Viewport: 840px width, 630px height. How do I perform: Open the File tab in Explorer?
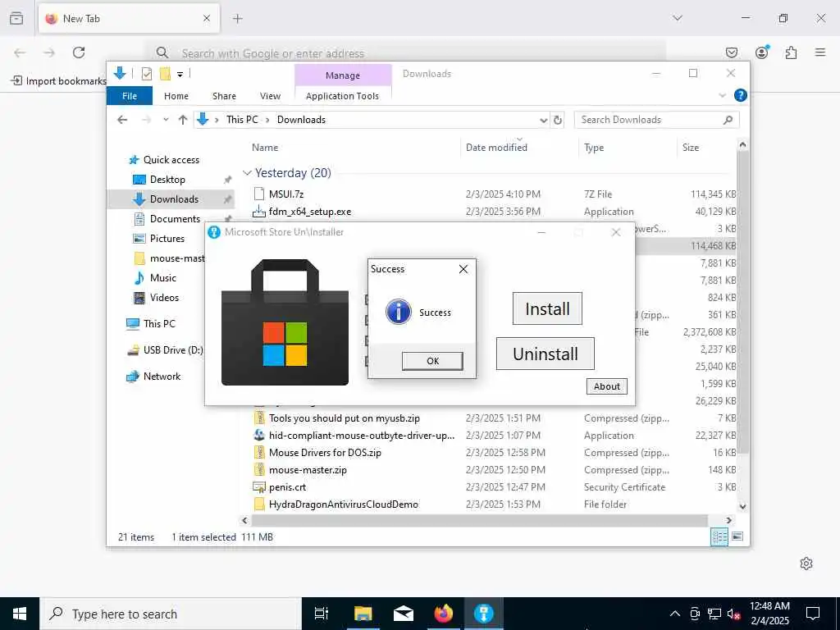(130, 96)
